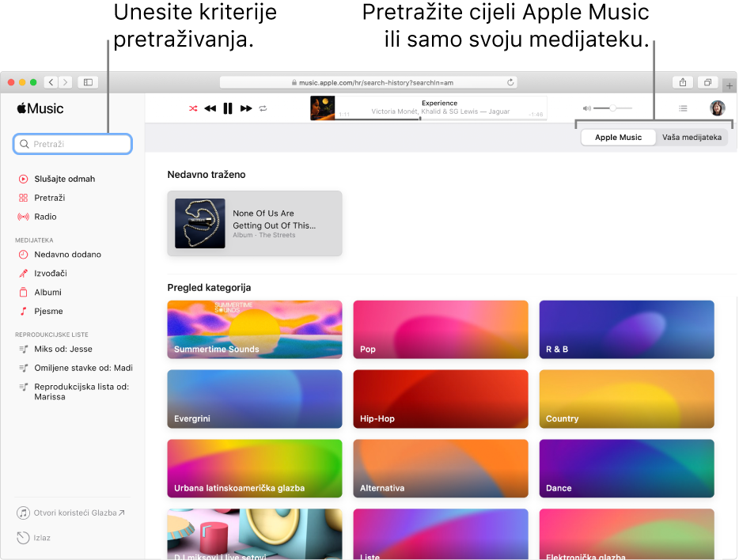Screen dimensions: 739x560
Task: Open Pretraži browse section in sidebar
Action: tap(50, 198)
